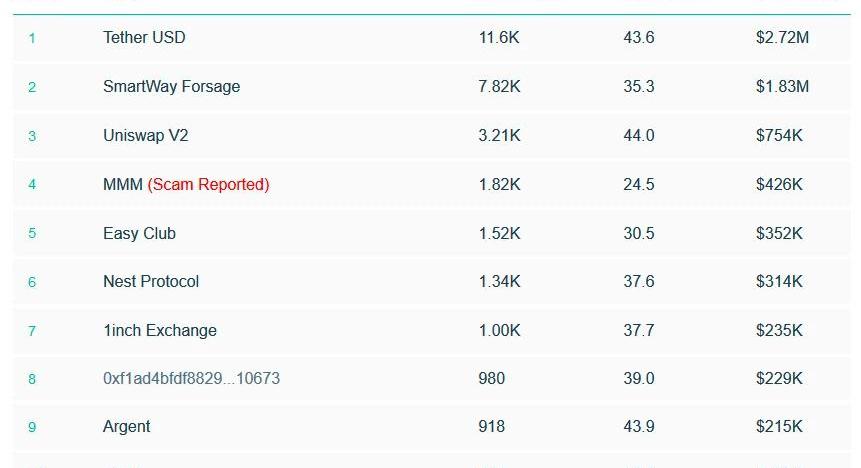Select the 7.82K value for SmartWay Forsage
Image resolution: width=861 pixels, height=468 pixels.
499,87
